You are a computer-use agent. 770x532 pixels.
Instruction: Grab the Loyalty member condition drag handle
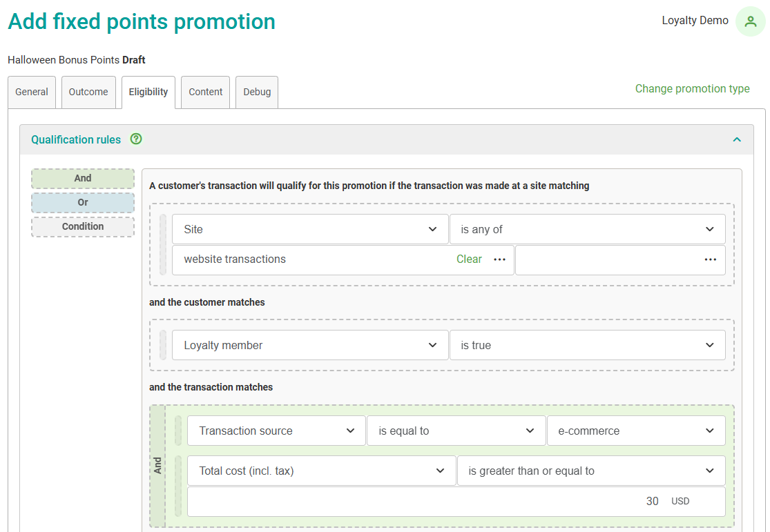click(x=163, y=345)
